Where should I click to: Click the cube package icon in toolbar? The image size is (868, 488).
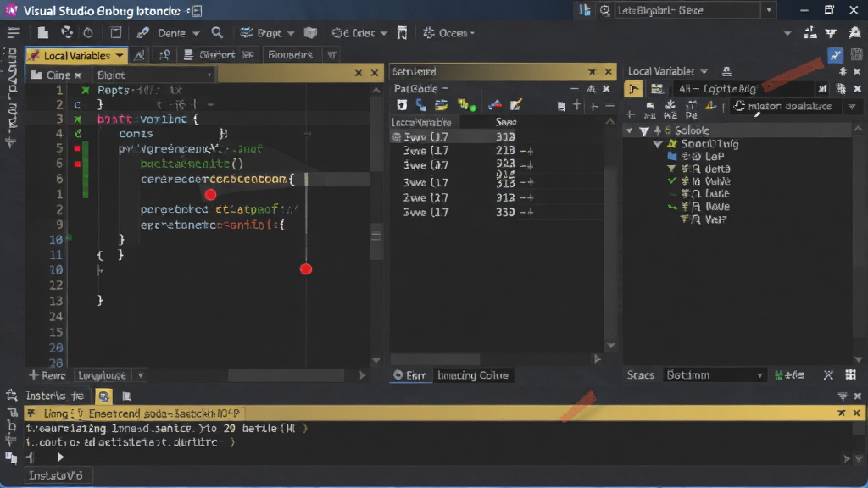[x=310, y=33]
